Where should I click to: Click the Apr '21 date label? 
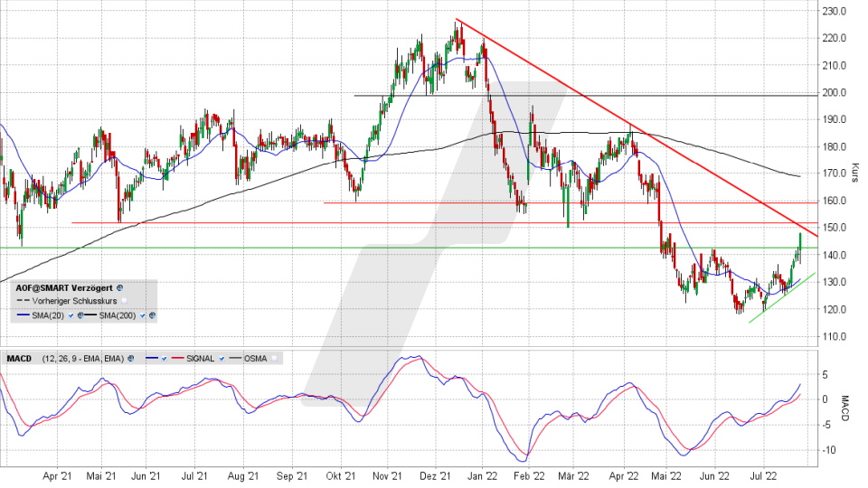(57, 476)
